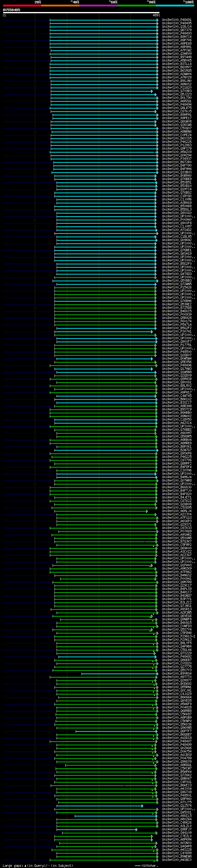Select the entry UniRef100_Q33BU3
Viewport: 197px width, 868px height.
coord(176,172)
